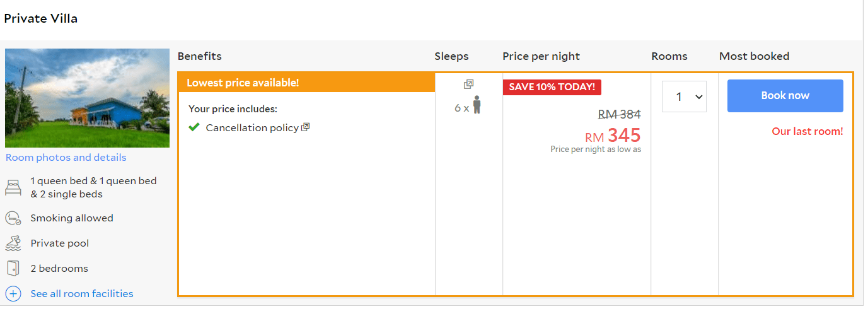This screenshot has height=316, width=868.
Task: Click the RM 345 discounted price
Action: click(613, 136)
